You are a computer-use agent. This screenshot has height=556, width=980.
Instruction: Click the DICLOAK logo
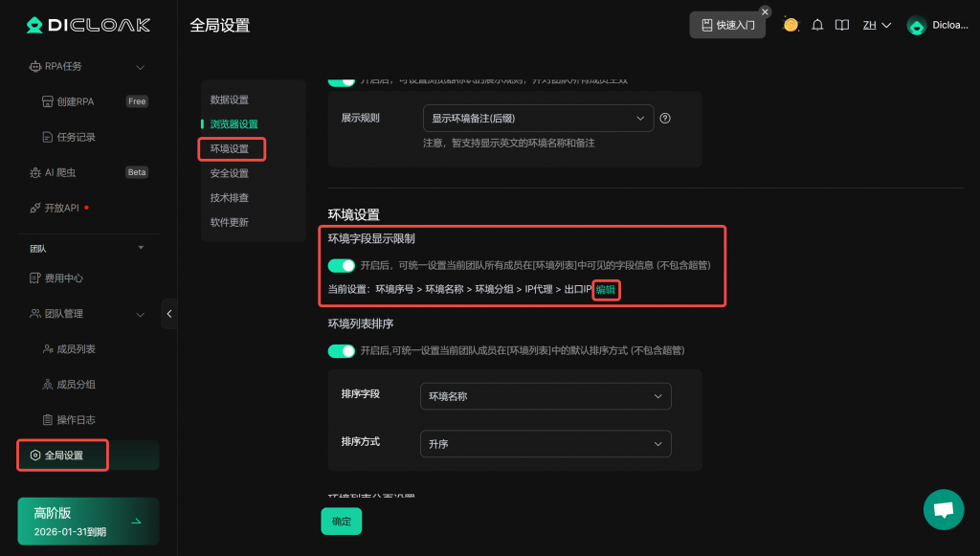click(74, 26)
